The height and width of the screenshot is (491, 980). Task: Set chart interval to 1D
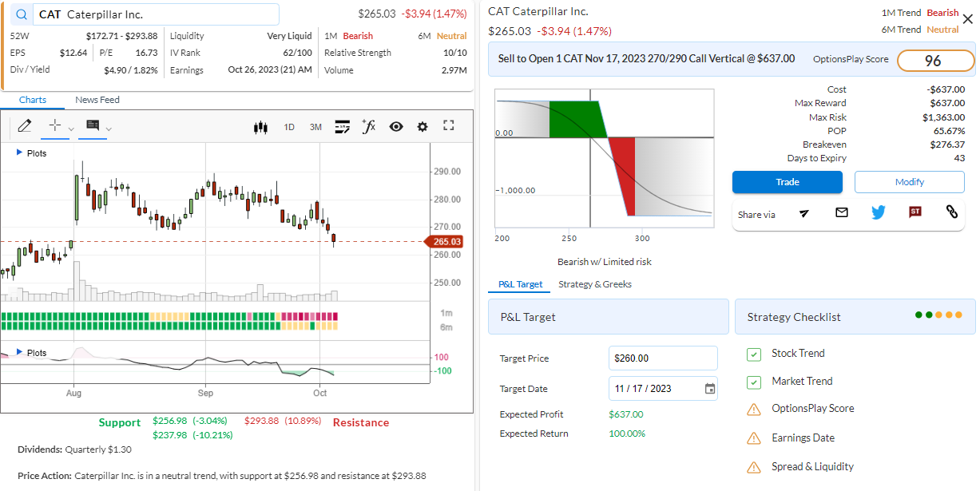click(289, 127)
